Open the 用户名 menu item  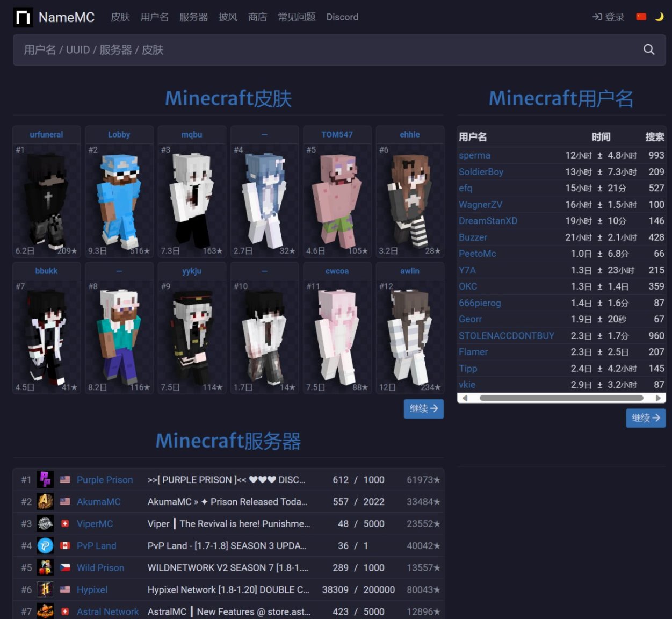click(x=155, y=17)
